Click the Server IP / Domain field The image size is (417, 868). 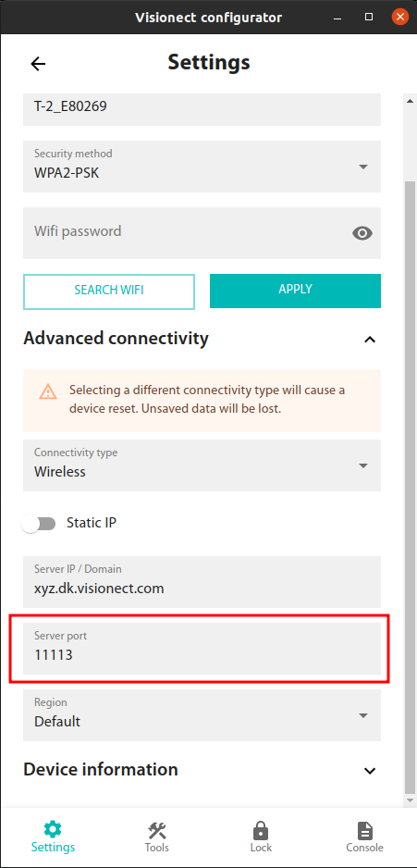click(202, 582)
